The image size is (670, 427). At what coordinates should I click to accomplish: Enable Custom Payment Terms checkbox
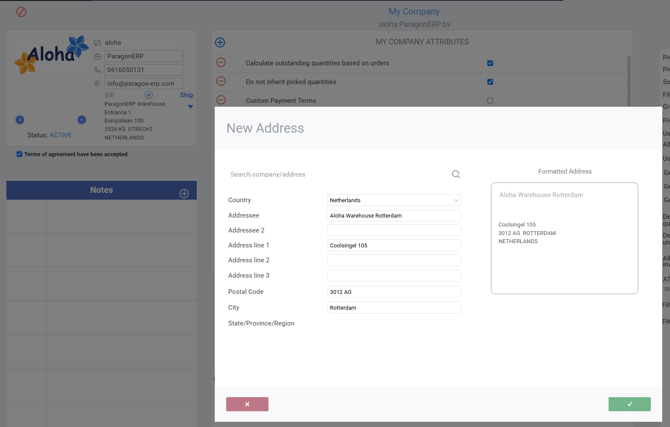[490, 101]
